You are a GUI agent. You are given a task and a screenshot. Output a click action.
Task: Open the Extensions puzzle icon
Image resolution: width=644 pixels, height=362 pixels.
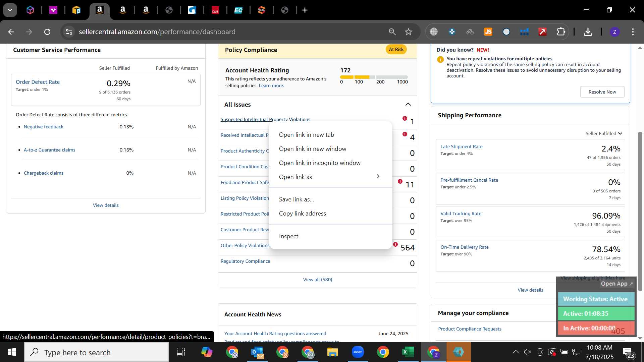click(561, 32)
